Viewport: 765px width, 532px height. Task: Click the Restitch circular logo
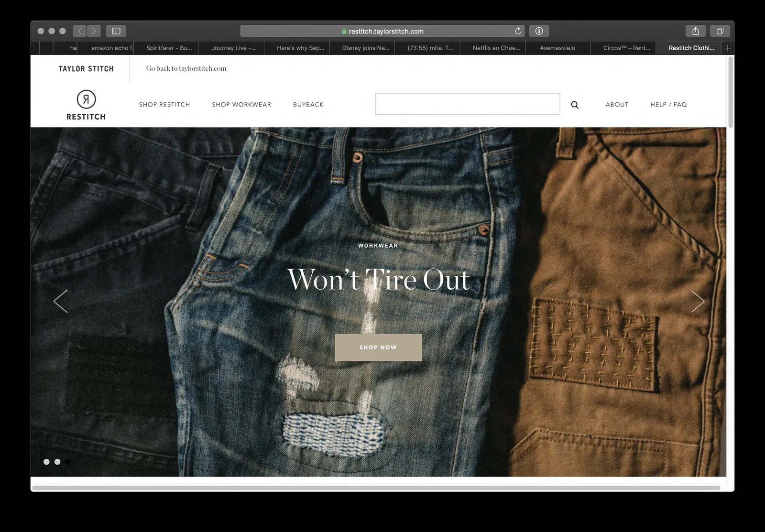click(86, 99)
